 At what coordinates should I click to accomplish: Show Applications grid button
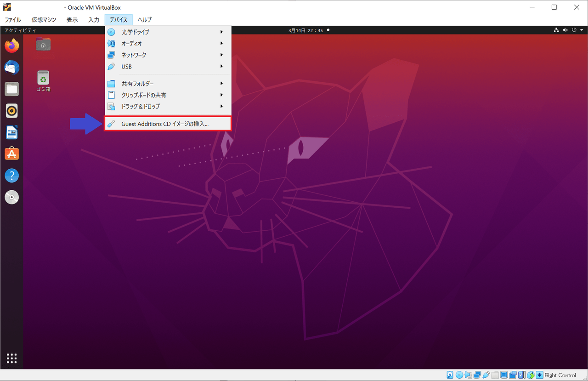pos(11,358)
